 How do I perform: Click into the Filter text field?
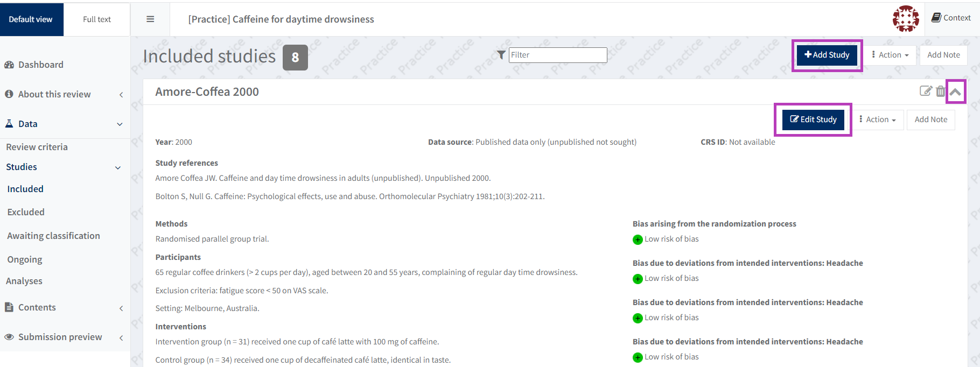(x=558, y=55)
